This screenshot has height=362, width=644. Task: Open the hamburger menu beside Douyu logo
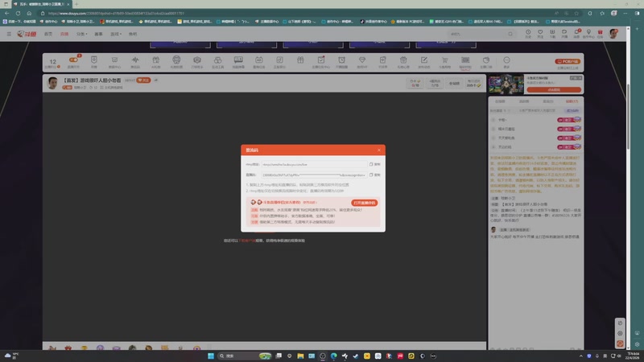pyautogui.click(x=9, y=34)
